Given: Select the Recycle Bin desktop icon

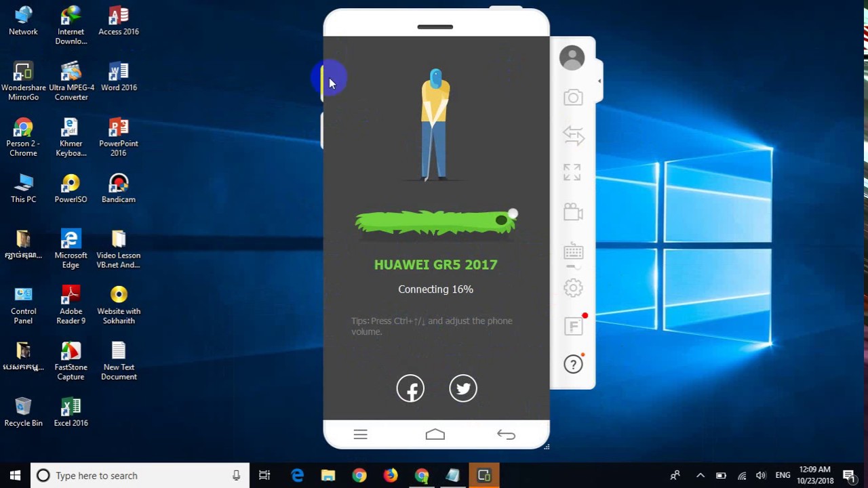Looking at the screenshot, I should click(x=23, y=412).
